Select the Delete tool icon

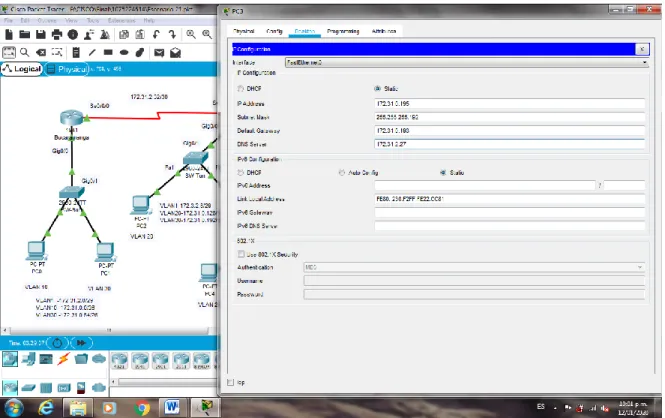[x=41, y=53]
